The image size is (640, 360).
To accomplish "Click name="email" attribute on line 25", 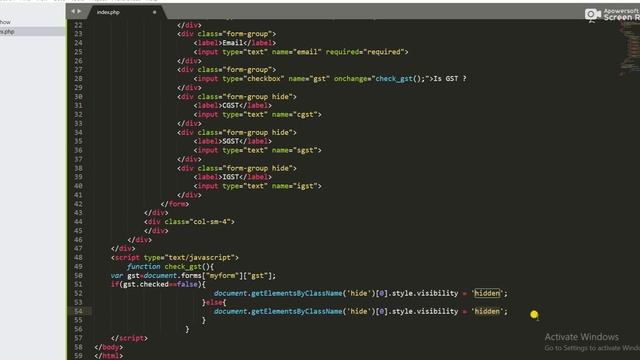I will 297,52.
